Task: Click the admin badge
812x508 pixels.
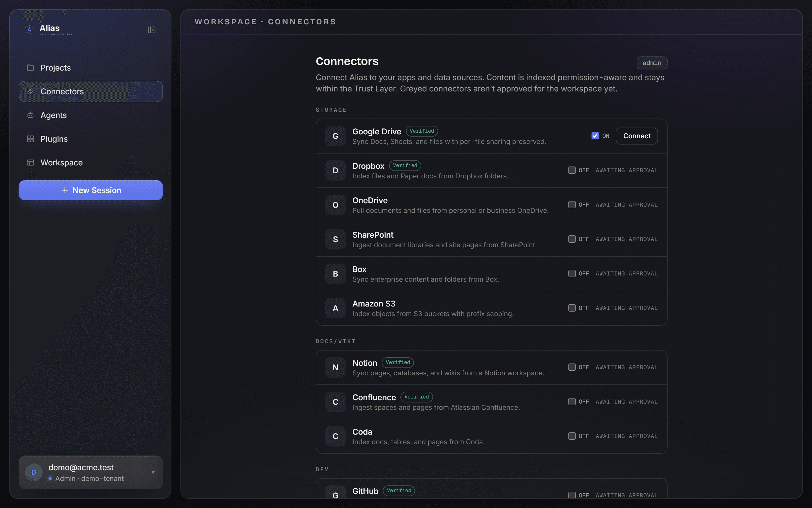Action: (652, 63)
